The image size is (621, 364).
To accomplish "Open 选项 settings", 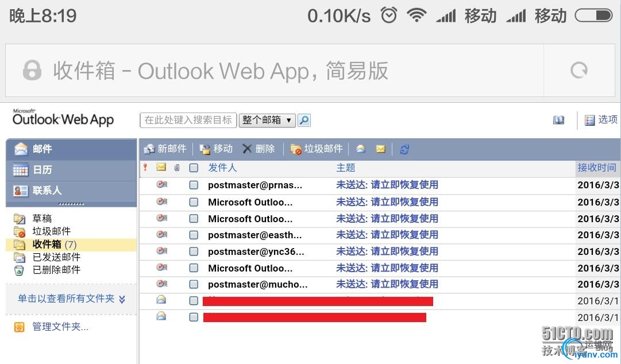I will 601,119.
